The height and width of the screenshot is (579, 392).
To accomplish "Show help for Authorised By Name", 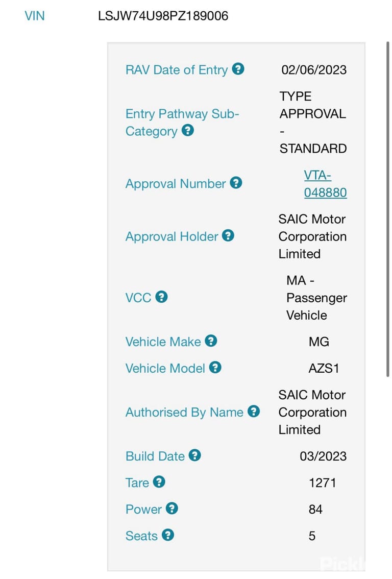I will coord(254,411).
